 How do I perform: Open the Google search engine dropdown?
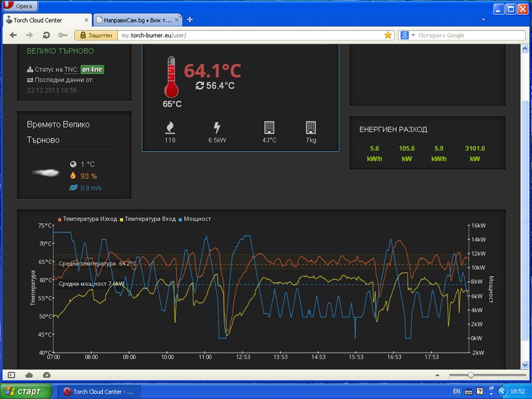coord(407,35)
